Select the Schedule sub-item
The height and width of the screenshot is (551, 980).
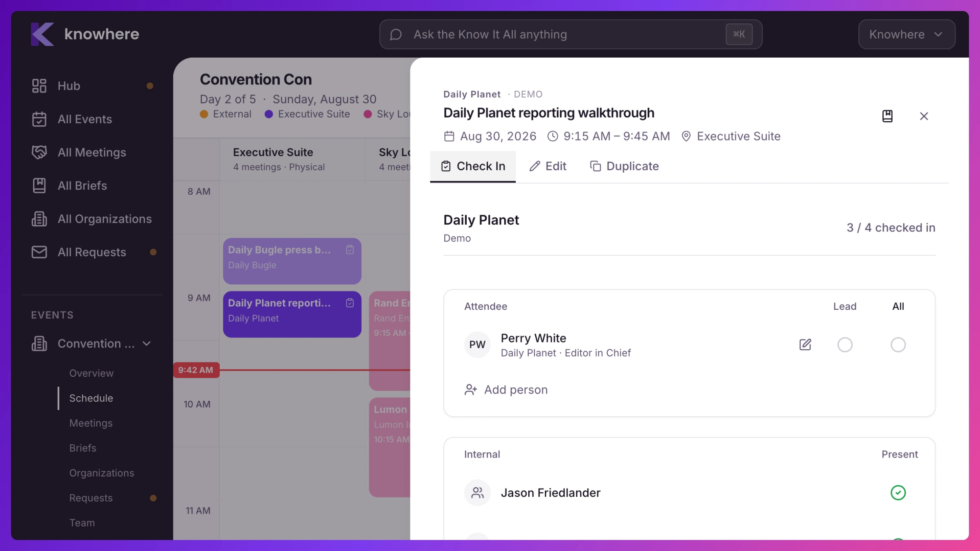coord(91,398)
